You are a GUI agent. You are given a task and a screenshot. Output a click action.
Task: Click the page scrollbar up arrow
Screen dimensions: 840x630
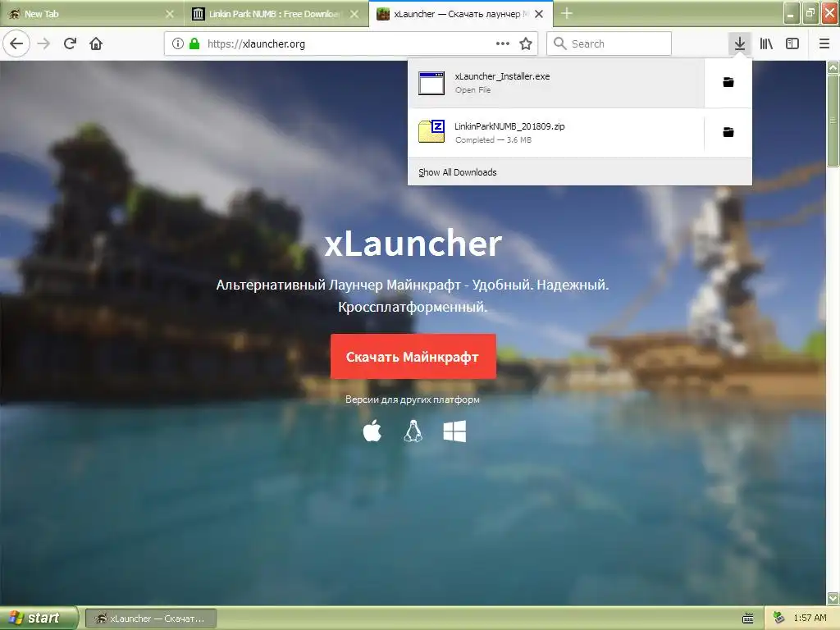click(x=833, y=67)
